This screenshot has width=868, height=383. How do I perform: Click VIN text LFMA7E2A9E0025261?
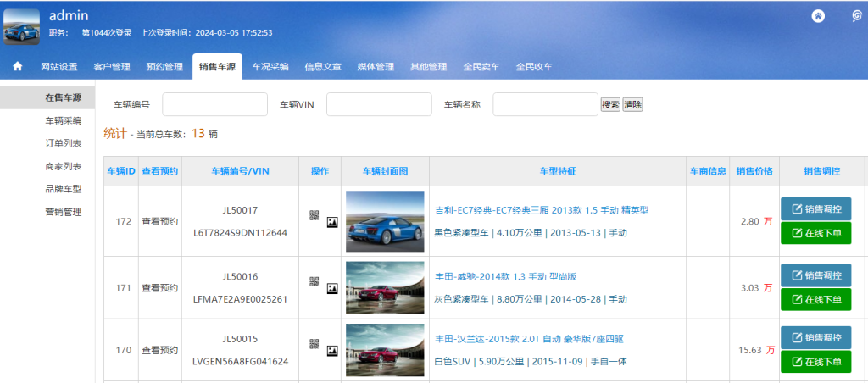240,299
